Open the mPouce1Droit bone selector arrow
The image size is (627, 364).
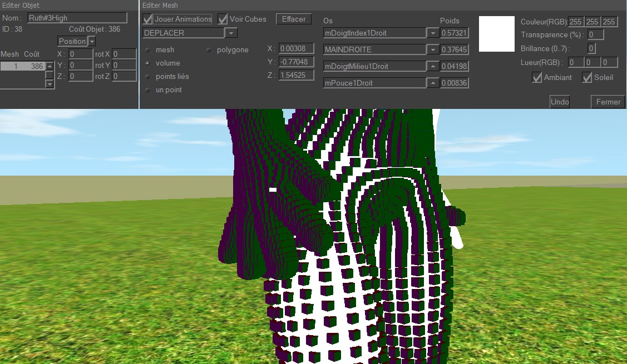[432, 83]
